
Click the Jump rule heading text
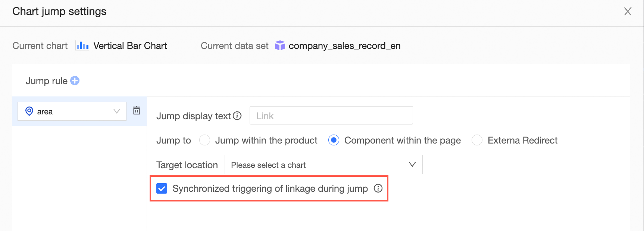[x=47, y=81]
